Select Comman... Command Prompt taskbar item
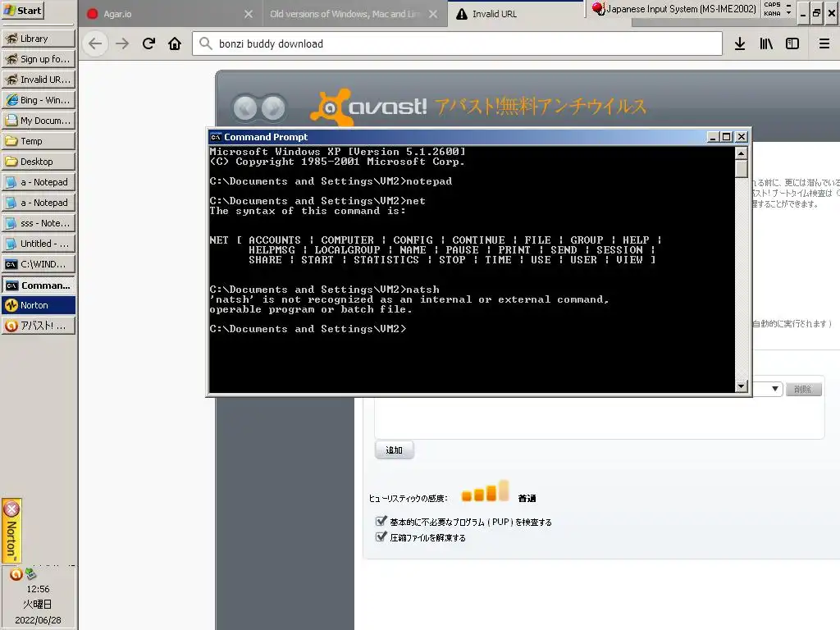 (38, 285)
